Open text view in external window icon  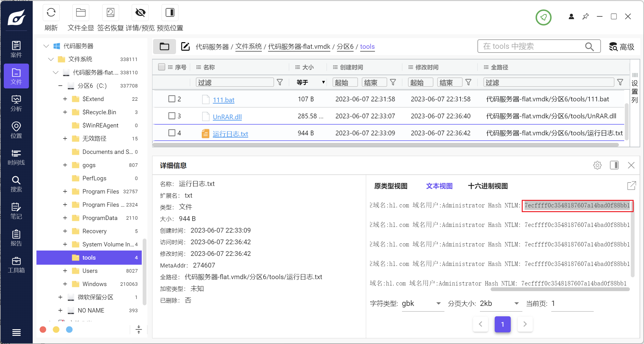coord(631,186)
